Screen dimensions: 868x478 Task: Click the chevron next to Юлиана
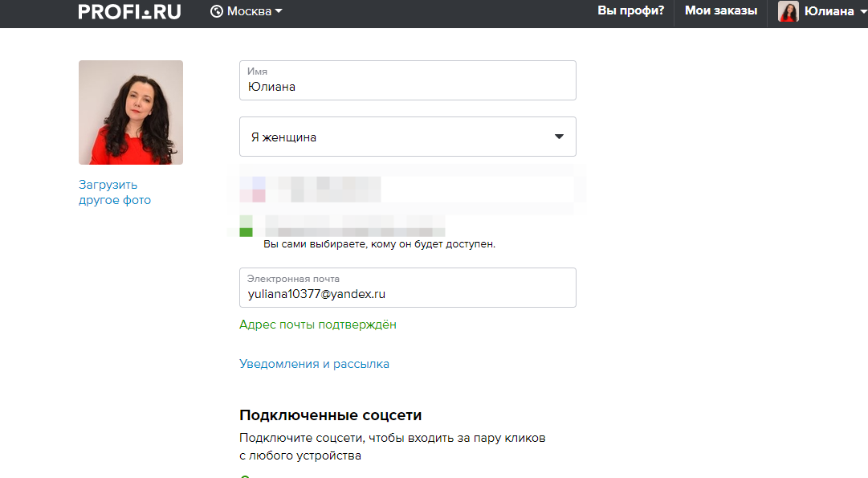[861, 11]
